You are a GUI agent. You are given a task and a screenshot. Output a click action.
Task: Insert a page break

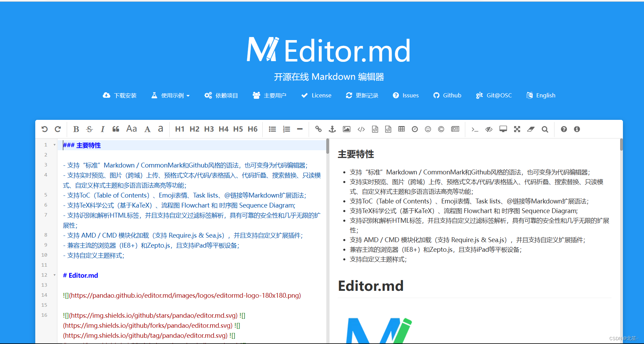(455, 129)
